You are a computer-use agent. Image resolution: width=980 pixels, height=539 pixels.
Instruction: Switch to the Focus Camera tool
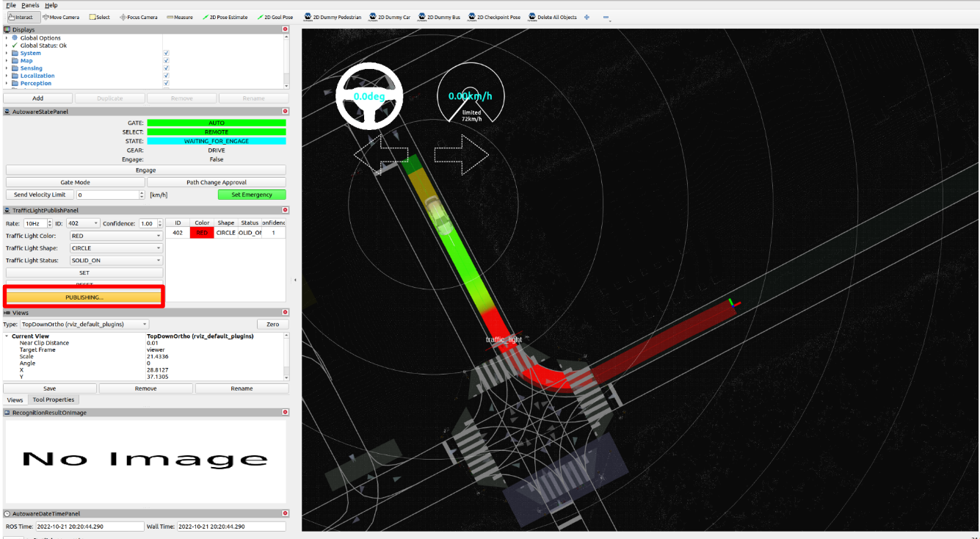(139, 17)
